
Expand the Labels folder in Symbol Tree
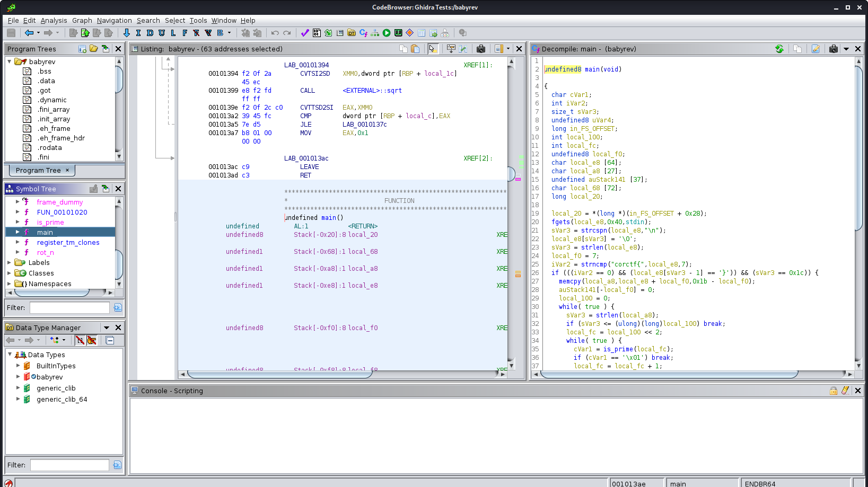tap(9, 262)
